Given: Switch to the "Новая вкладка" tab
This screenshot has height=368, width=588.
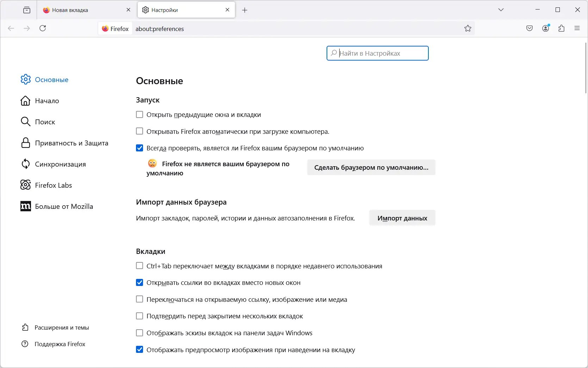Looking at the screenshot, I should (83, 10).
